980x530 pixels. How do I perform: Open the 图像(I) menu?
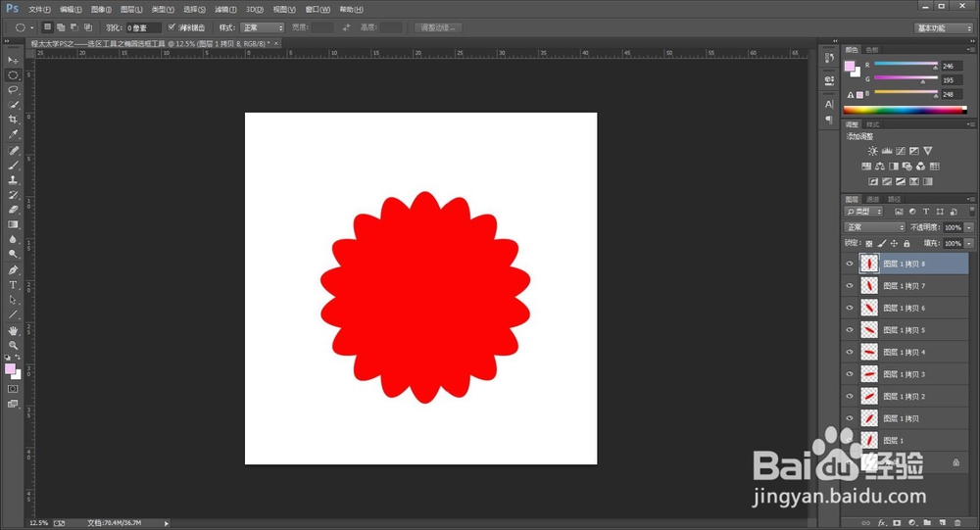tap(101, 10)
